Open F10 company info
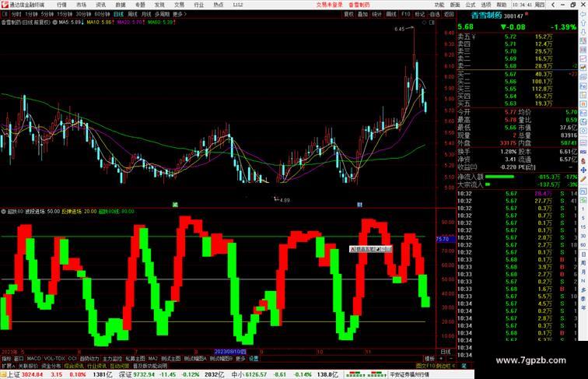Screen dimensions: 588x379 coord(406,14)
